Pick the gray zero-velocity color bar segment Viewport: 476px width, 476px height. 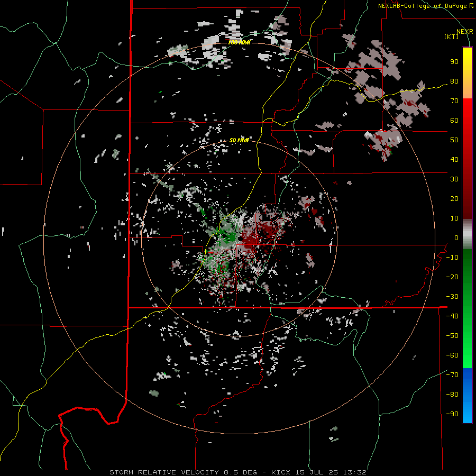tap(467, 234)
